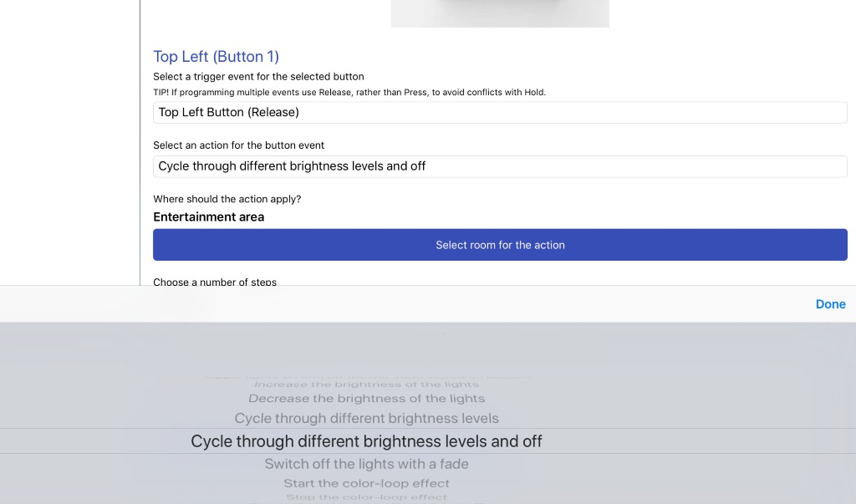Click Select room for the action button
This screenshot has width=856, height=504.
point(500,245)
